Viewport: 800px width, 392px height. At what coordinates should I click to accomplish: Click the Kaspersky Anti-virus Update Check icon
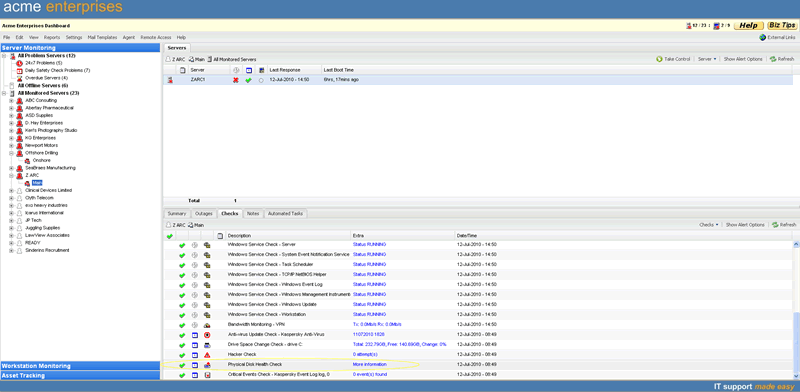[207, 335]
